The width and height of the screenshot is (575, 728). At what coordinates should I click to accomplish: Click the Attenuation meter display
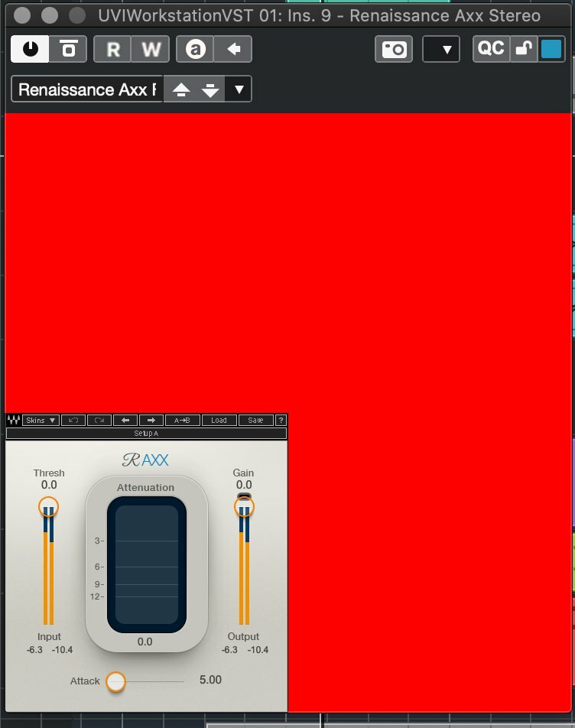tap(147, 564)
